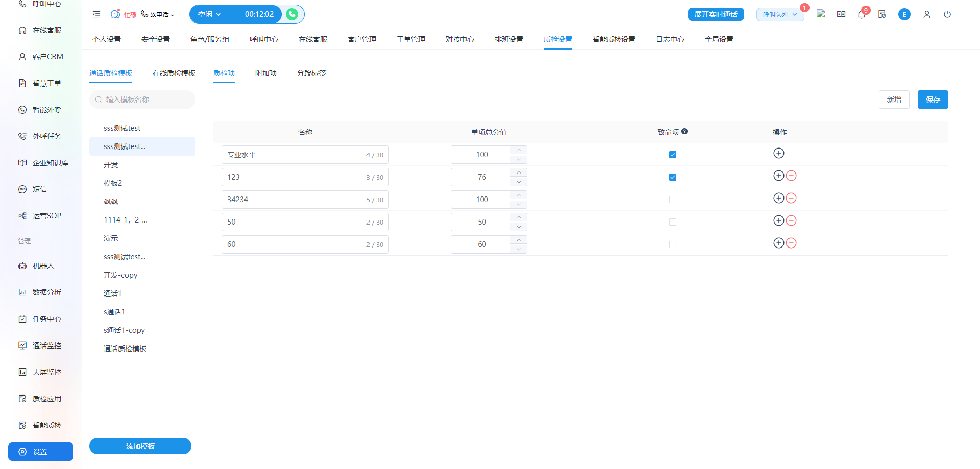Open the 日志中心 tab
The image size is (980, 469).
(x=670, y=39)
